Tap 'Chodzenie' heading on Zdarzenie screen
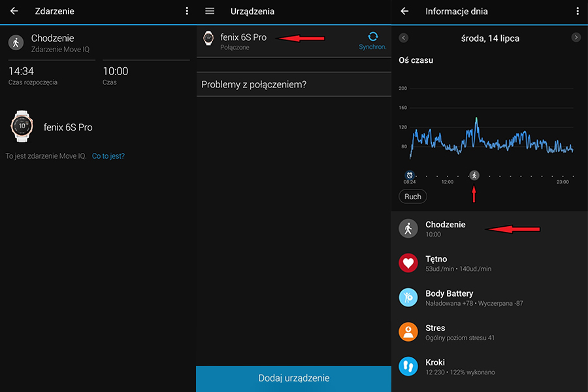The height and width of the screenshot is (392, 588). pyautogui.click(x=52, y=38)
